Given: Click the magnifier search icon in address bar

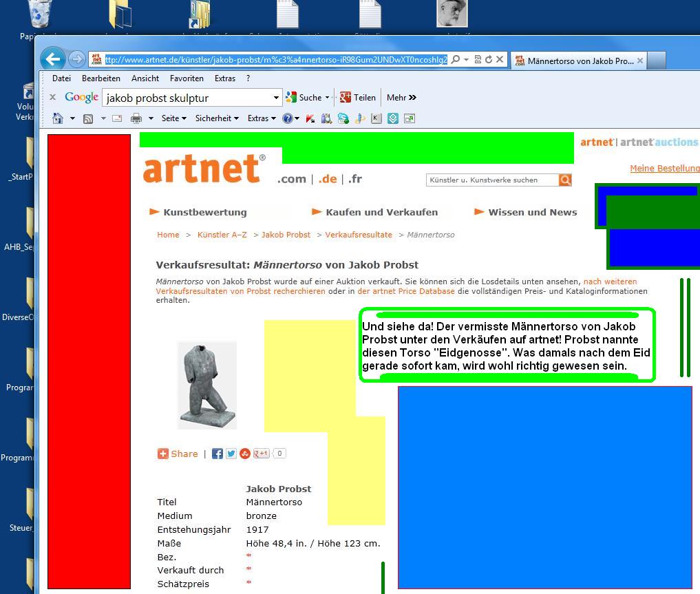Looking at the screenshot, I should tap(456, 59).
